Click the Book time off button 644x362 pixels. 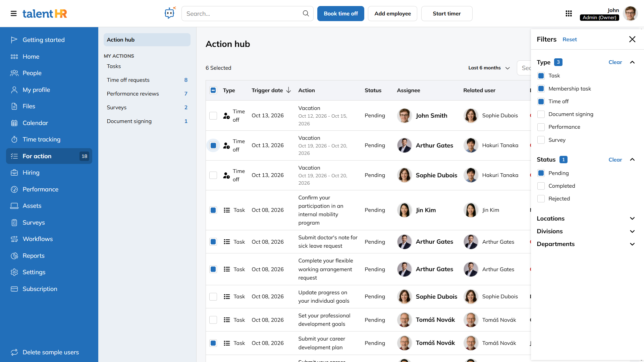[340, 13]
